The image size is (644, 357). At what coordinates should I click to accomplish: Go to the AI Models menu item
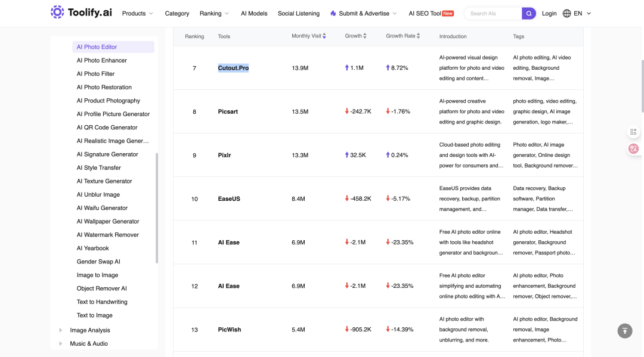pyautogui.click(x=254, y=14)
